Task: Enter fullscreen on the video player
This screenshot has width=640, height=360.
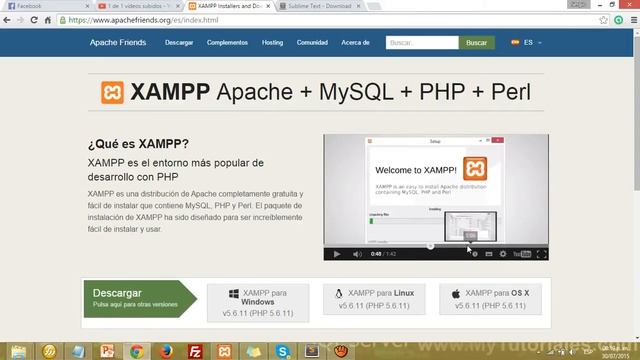Action: (541, 254)
